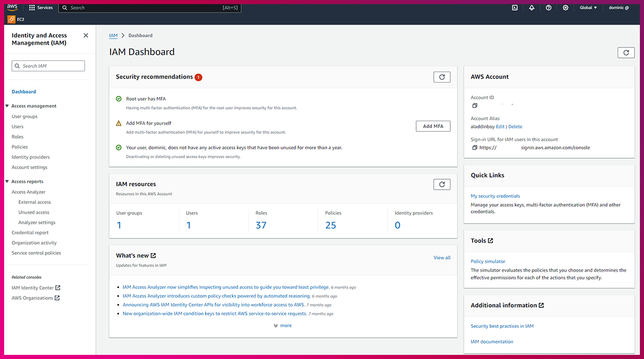
Task: Open the notifications bell icon
Action: coord(532,8)
